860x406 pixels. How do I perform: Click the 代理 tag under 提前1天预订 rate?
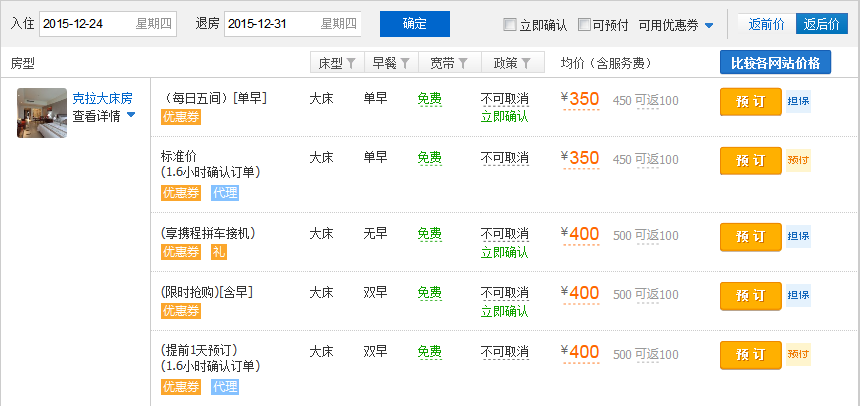225,387
